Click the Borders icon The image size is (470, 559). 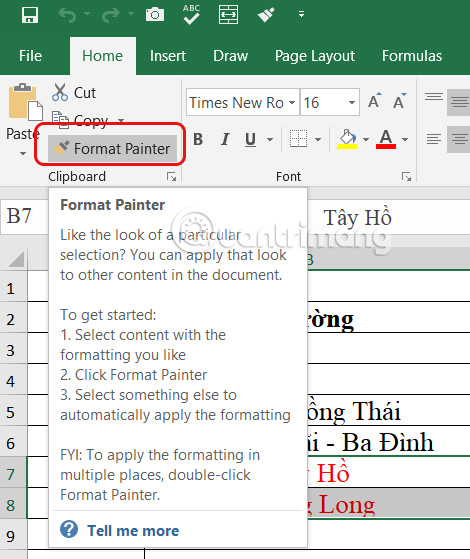coord(298,138)
